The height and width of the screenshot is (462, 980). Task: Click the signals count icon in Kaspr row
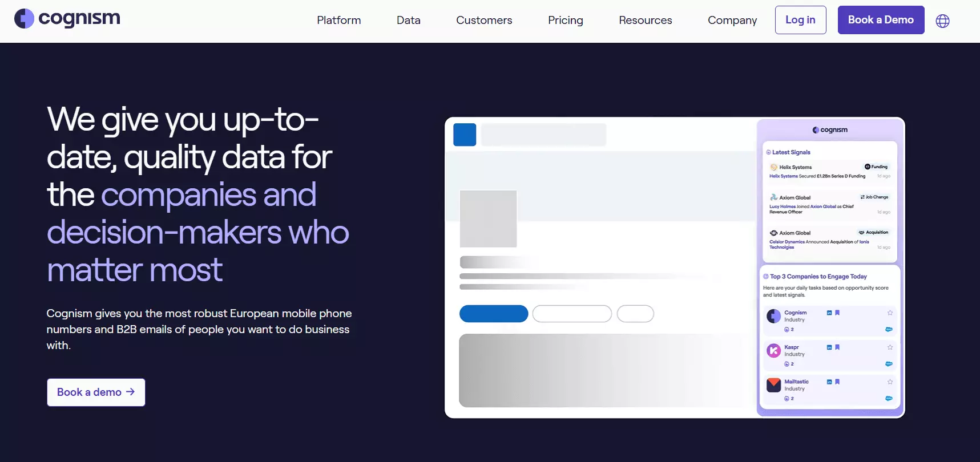point(787,364)
